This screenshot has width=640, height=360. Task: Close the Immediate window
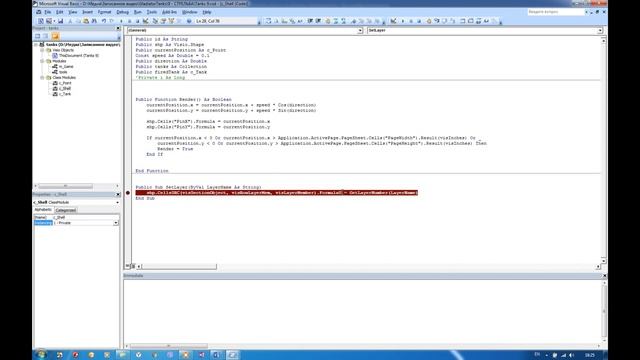604,276
